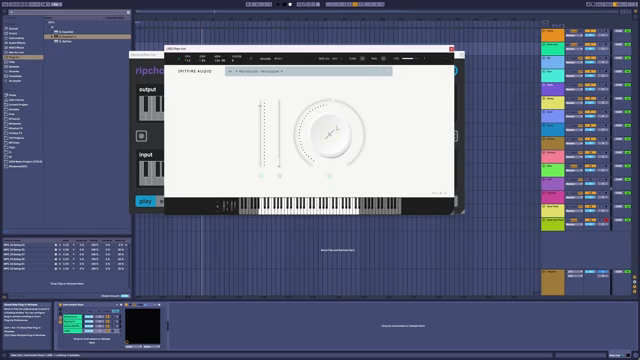640x360 pixels.
Task: Open Current Project under Places
Action: click(18, 104)
